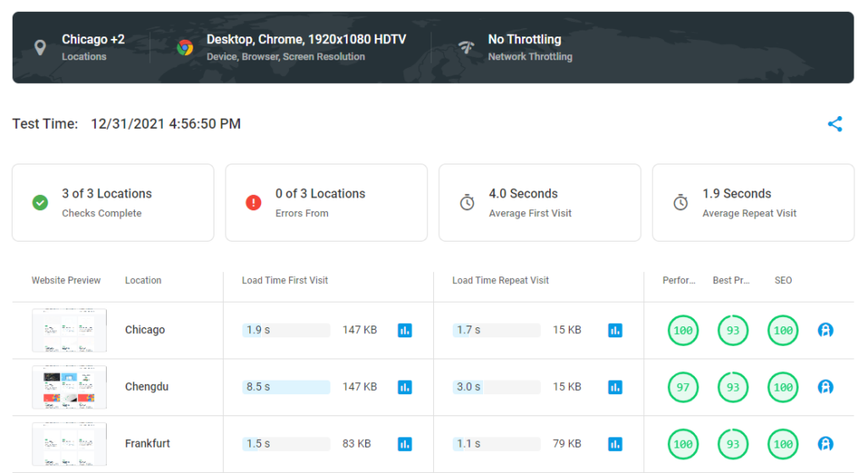
Task: Select the No Throttling network setting
Action: click(x=524, y=40)
